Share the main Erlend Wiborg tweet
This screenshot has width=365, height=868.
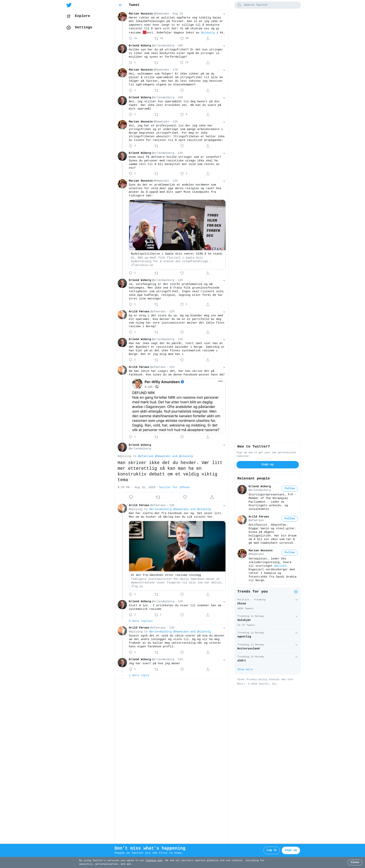pos(212,497)
